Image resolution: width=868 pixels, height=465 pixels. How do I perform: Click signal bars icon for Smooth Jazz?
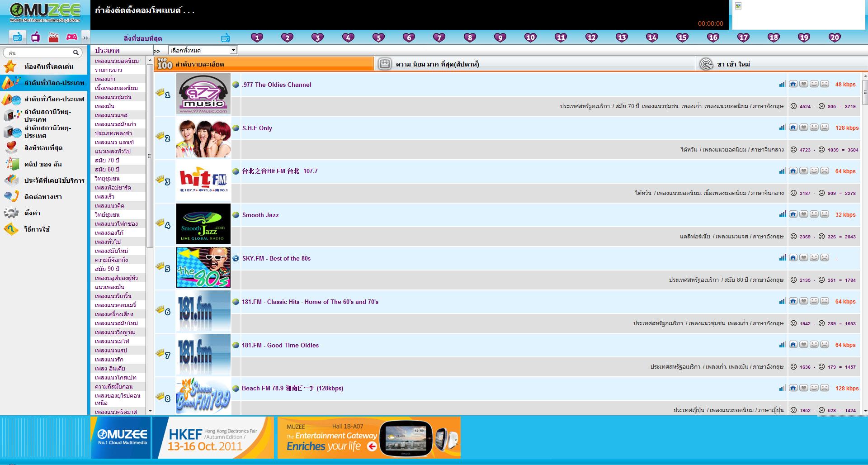[x=783, y=214]
